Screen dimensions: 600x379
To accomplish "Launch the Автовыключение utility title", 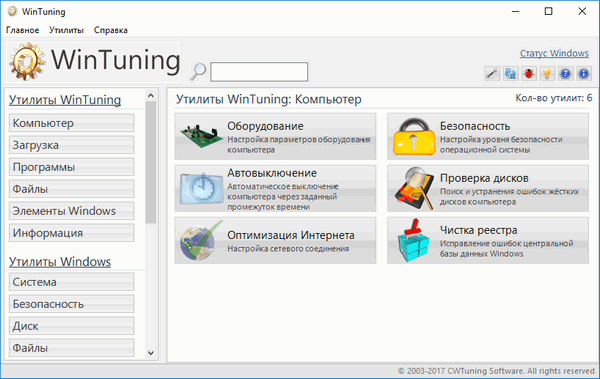I will pos(272,173).
